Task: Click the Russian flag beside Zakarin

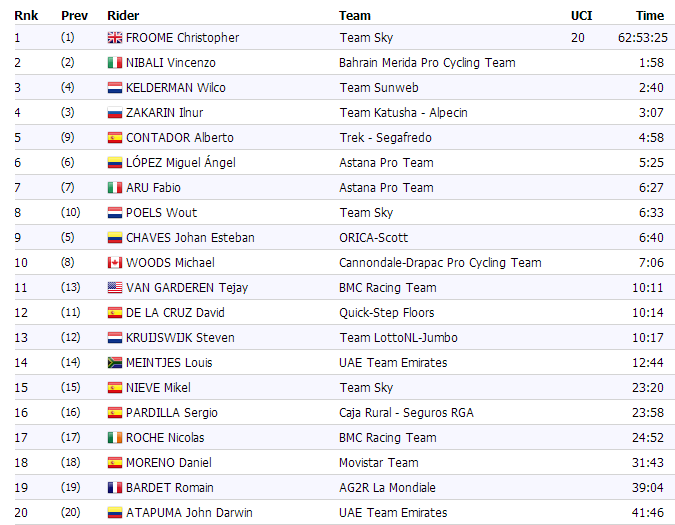Action: tap(115, 113)
